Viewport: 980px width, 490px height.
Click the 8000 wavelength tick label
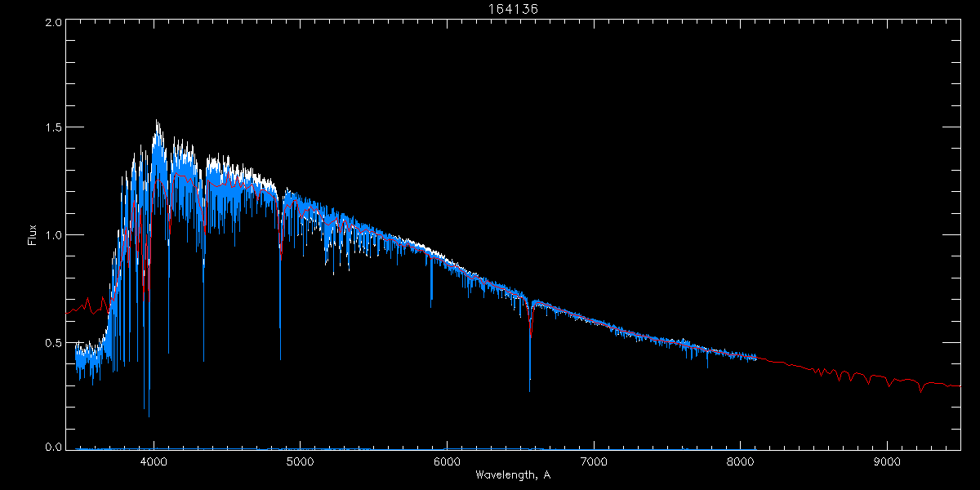coord(741,462)
